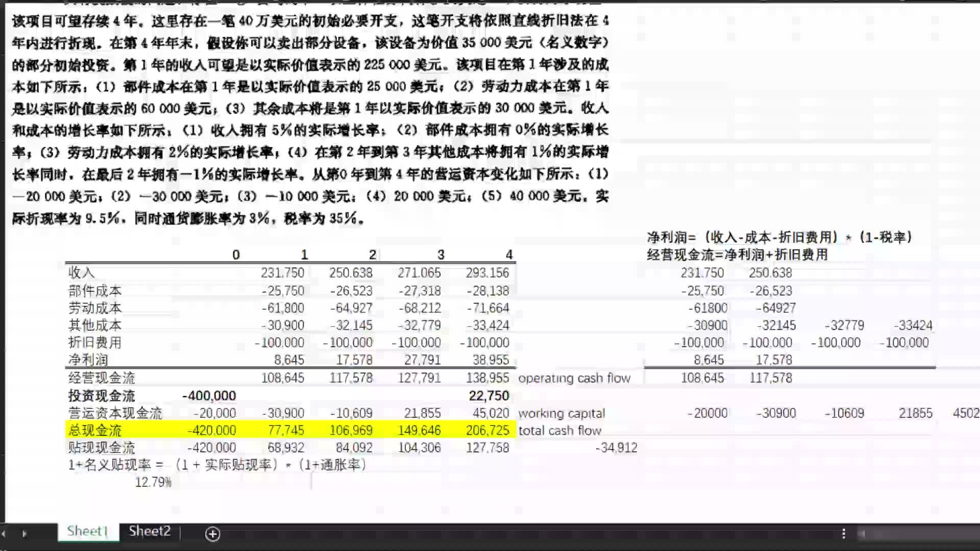
Task: Select the -10,609 working capital cell
Action: tap(351, 413)
